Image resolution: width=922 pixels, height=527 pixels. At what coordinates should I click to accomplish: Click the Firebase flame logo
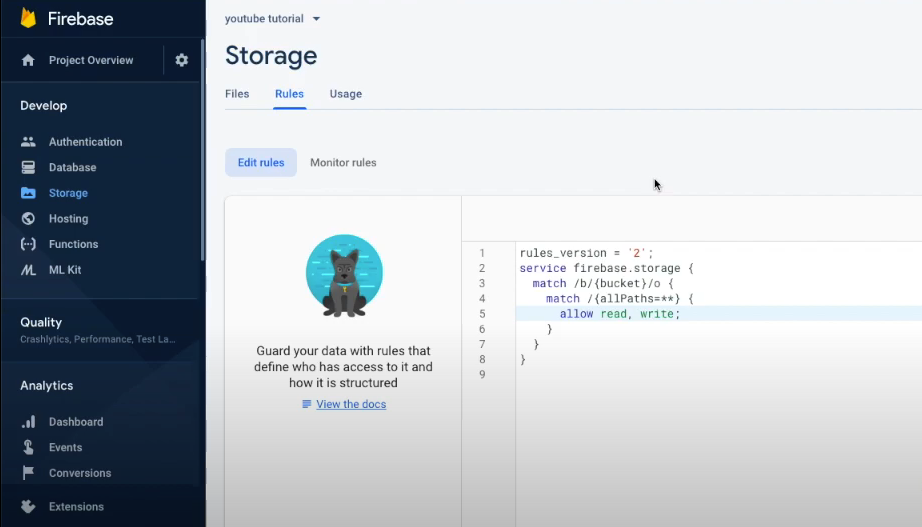(x=28, y=18)
